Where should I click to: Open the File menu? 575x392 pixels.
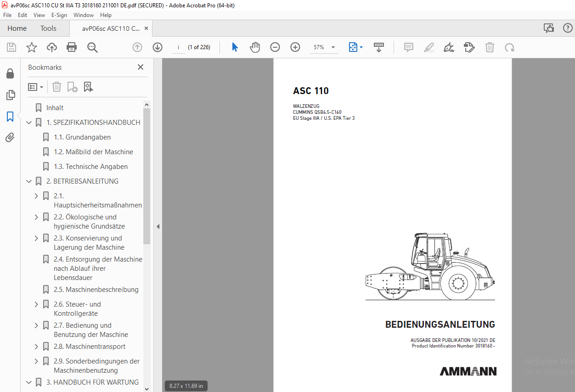coord(7,15)
